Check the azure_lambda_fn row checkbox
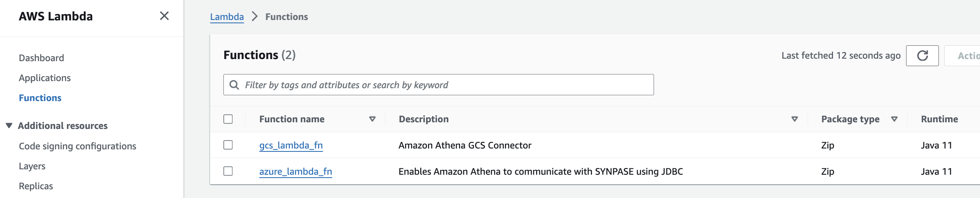The image size is (980, 198). (228, 171)
